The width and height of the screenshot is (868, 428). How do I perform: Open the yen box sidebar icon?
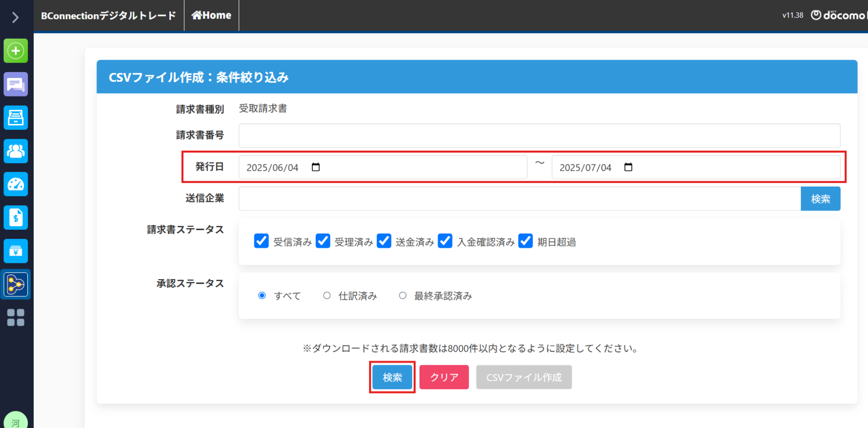point(16,251)
